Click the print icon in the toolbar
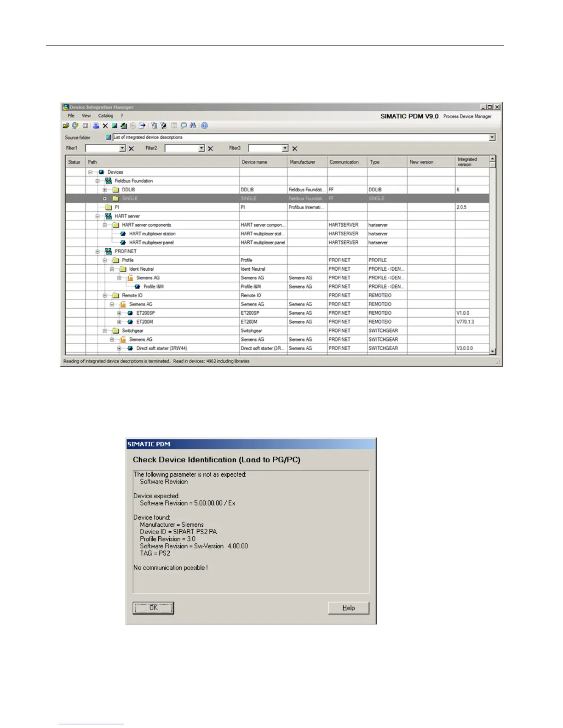Screen dimensions: 563x728 (x=96, y=125)
